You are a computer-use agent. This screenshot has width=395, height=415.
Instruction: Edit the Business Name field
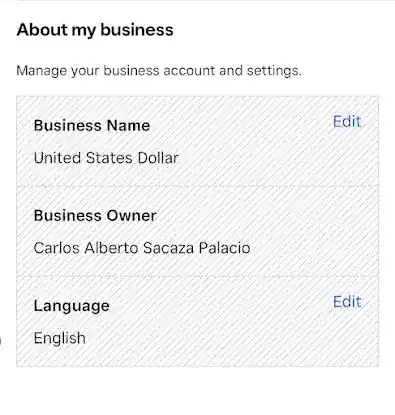click(347, 122)
